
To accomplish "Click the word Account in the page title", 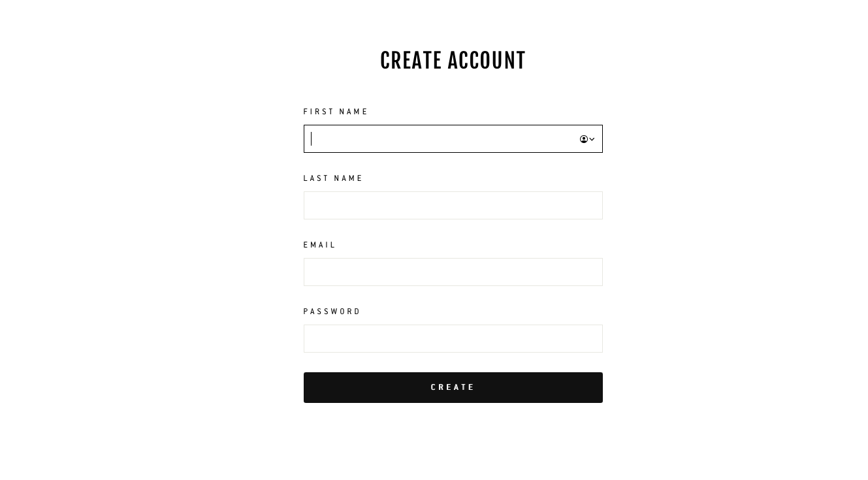I will tap(487, 61).
